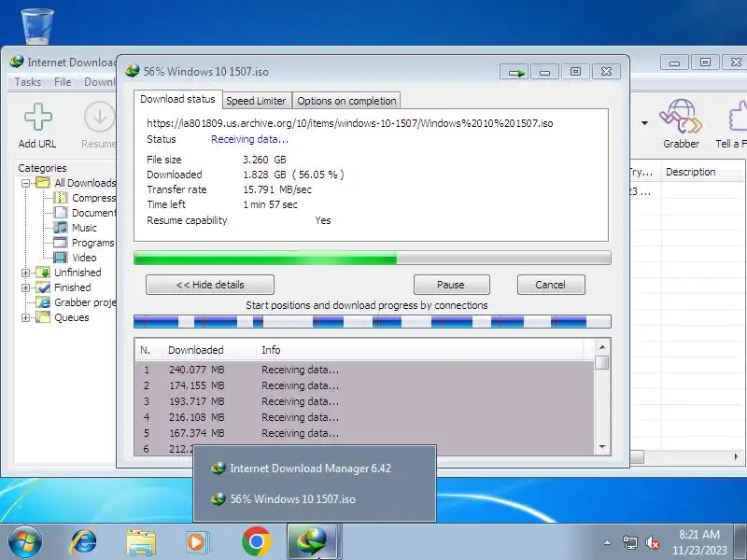Click the Finished checkmark folder icon

(x=43, y=287)
